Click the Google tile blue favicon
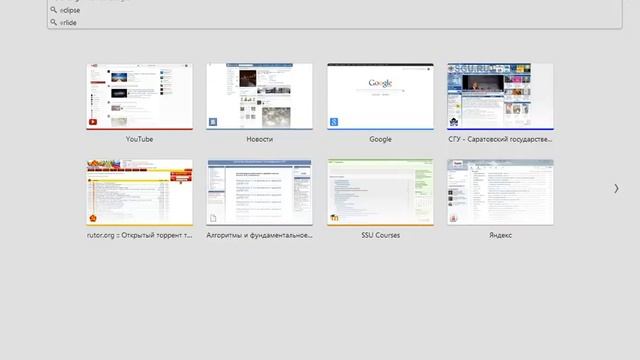 tap(334, 122)
